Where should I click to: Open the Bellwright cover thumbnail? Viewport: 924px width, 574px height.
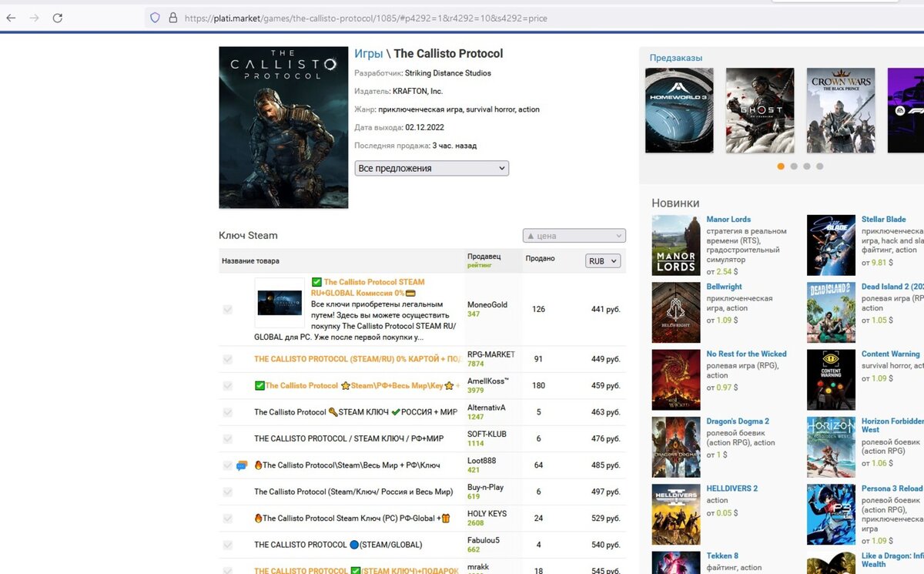click(676, 312)
